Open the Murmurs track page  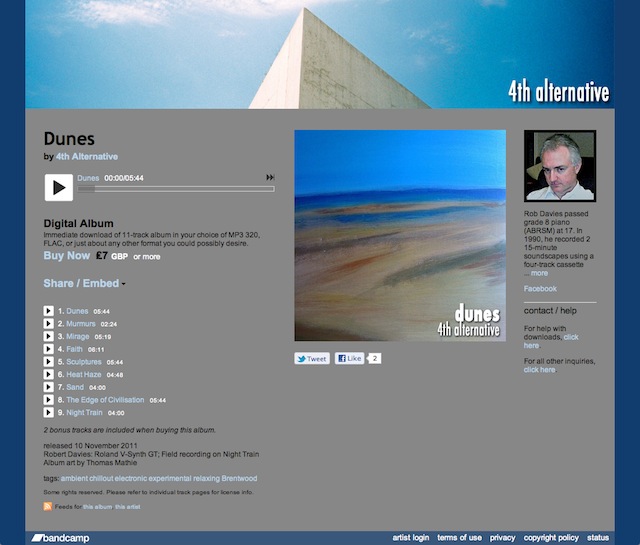tap(81, 324)
